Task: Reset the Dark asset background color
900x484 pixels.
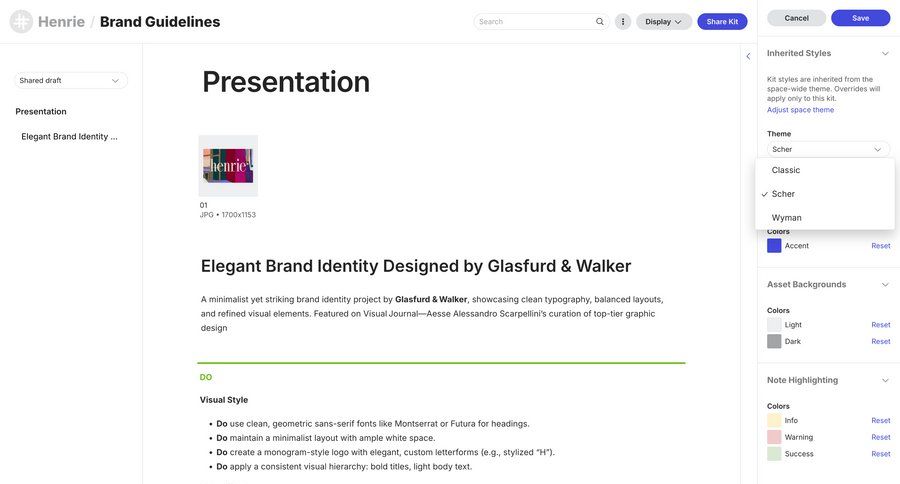Action: (x=880, y=341)
